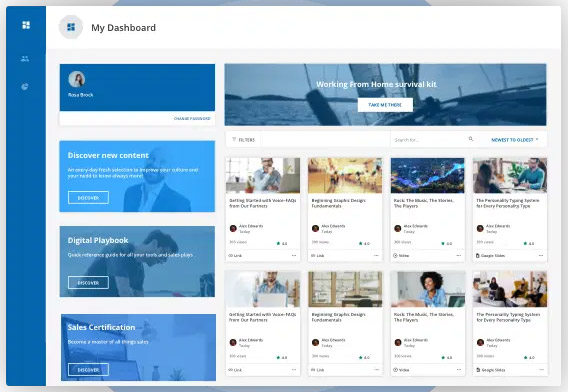The image size is (568, 392).
Task: Click Discover under Digital Playbook
Action: tap(88, 283)
